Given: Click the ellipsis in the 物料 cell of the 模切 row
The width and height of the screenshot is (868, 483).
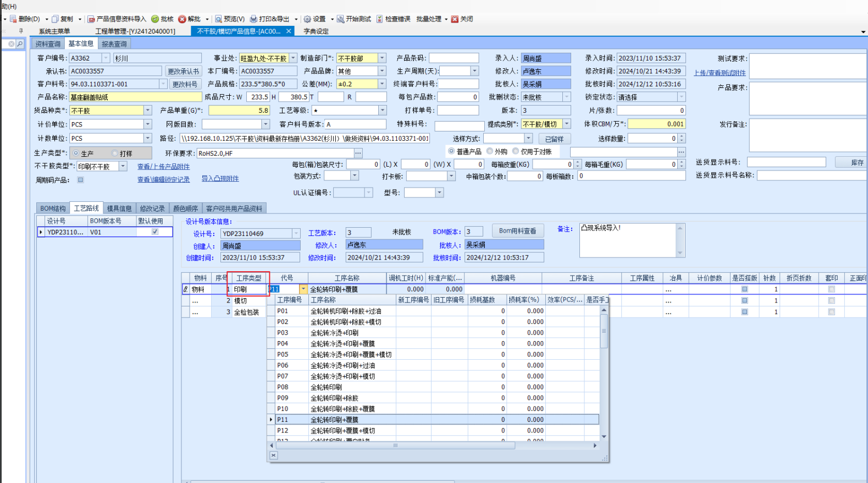Looking at the screenshot, I should 195,301.
